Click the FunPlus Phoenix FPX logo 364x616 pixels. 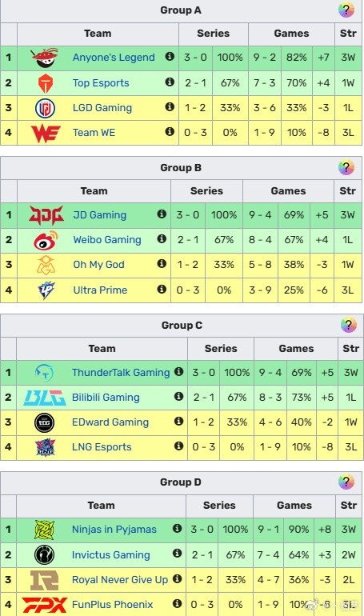tap(44, 605)
